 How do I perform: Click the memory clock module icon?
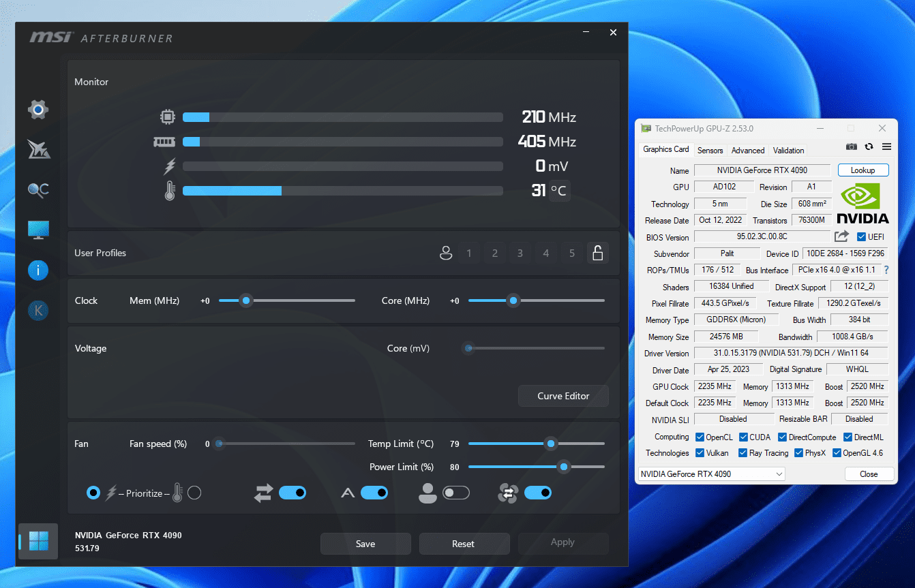coord(165,142)
